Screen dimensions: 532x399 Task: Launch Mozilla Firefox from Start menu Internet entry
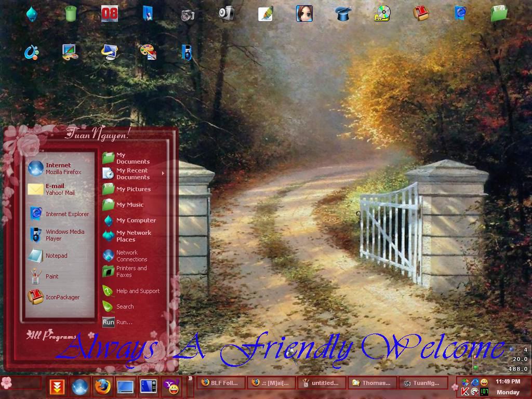(x=58, y=168)
